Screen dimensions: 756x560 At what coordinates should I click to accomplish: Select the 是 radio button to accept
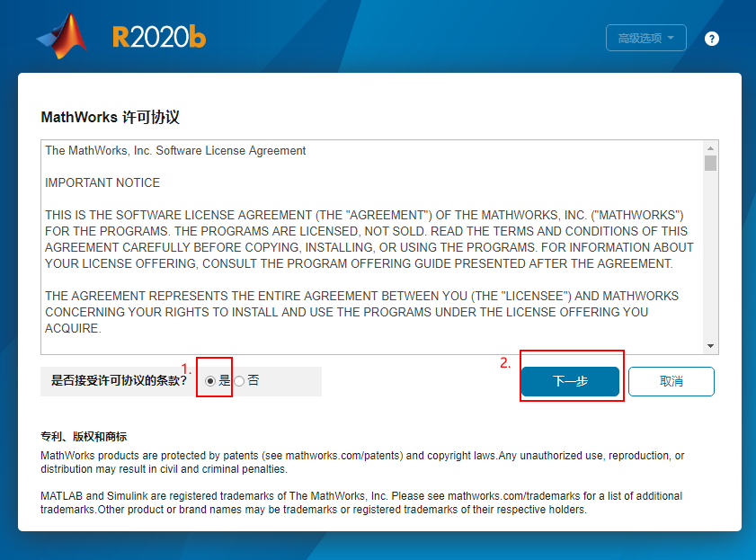(210, 381)
